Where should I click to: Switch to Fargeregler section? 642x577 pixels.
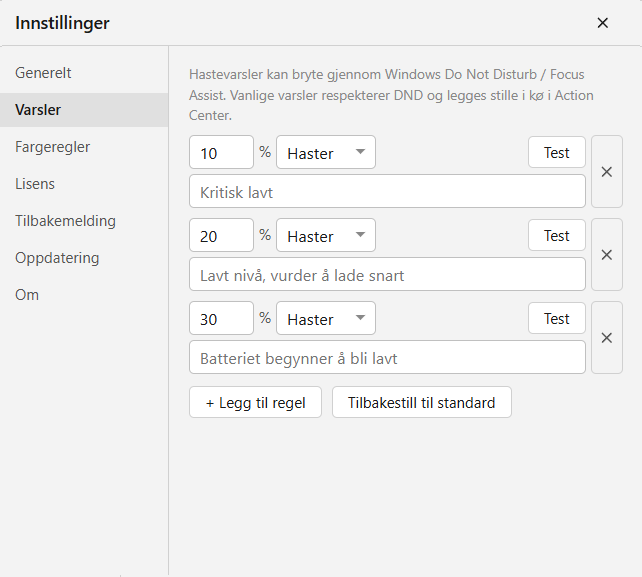[84, 147]
